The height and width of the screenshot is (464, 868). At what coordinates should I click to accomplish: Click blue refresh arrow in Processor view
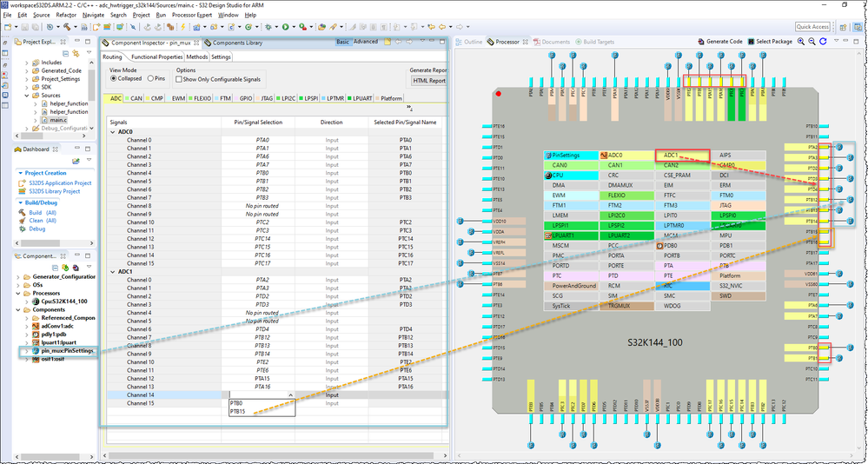pyautogui.click(x=823, y=42)
